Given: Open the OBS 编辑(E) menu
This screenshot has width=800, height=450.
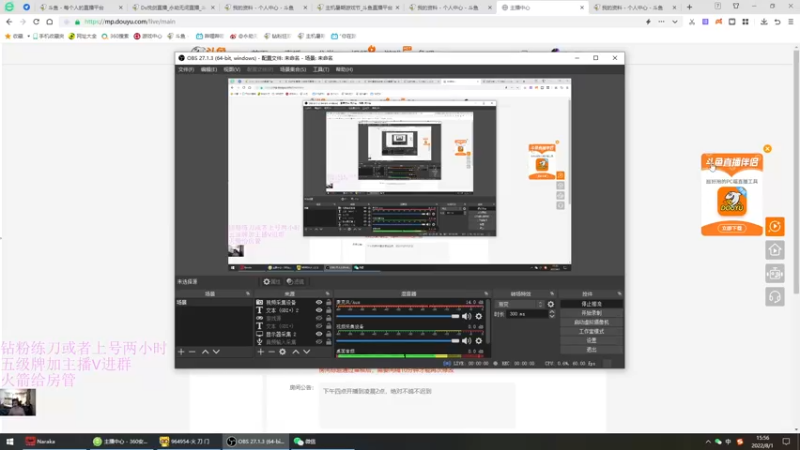Looking at the screenshot, I should 209,69.
